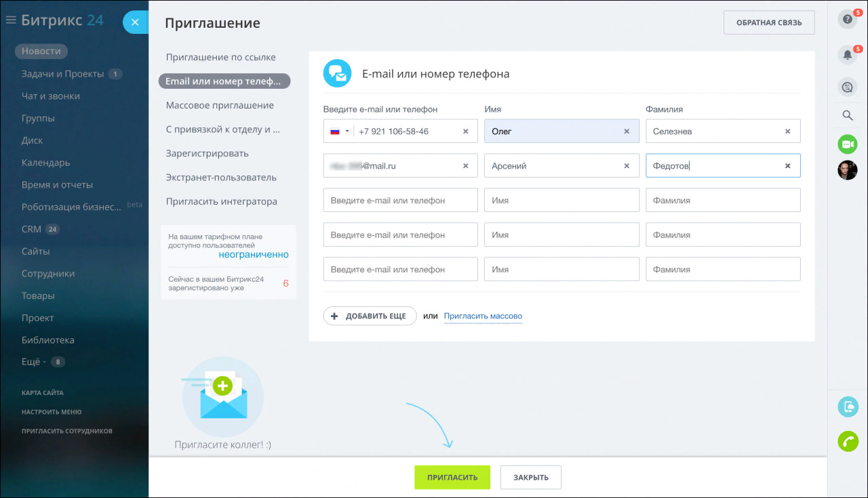Clear the name Олег with its X icon
This screenshot has height=498, width=868.
point(626,131)
